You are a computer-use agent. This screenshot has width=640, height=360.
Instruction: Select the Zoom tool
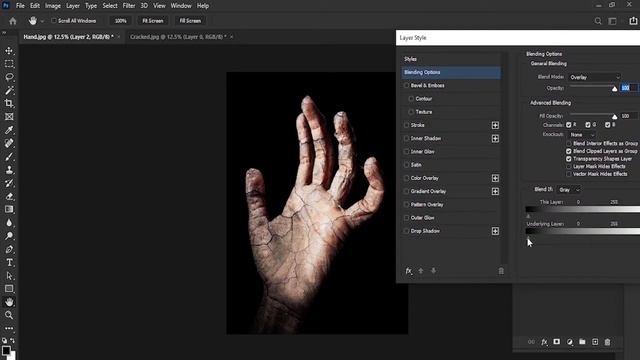[x=9, y=315]
